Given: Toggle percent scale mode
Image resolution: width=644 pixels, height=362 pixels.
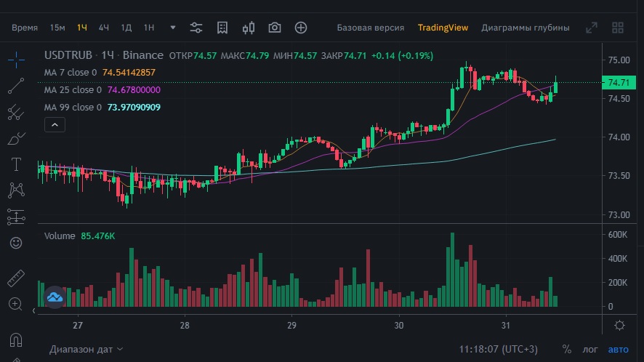Looking at the screenshot, I should (x=567, y=349).
